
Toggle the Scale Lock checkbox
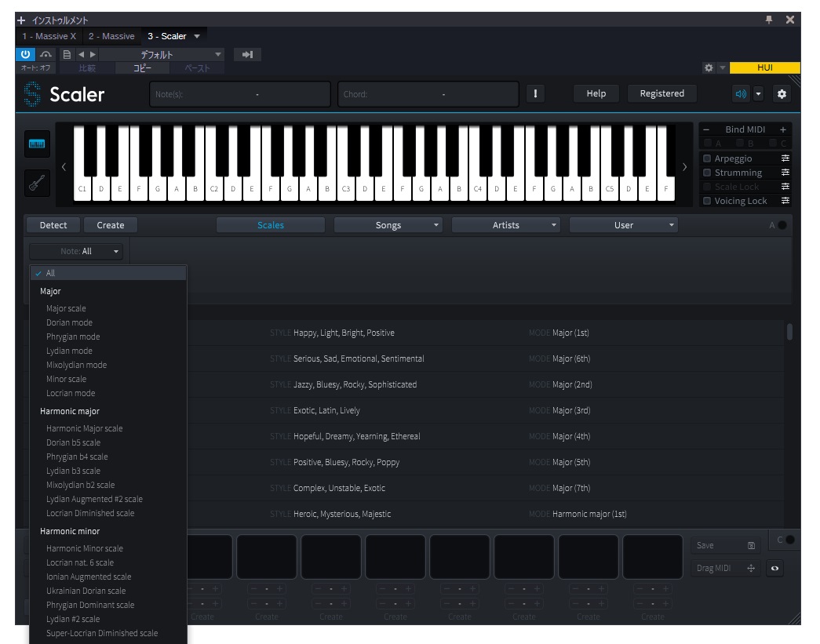pyautogui.click(x=707, y=187)
